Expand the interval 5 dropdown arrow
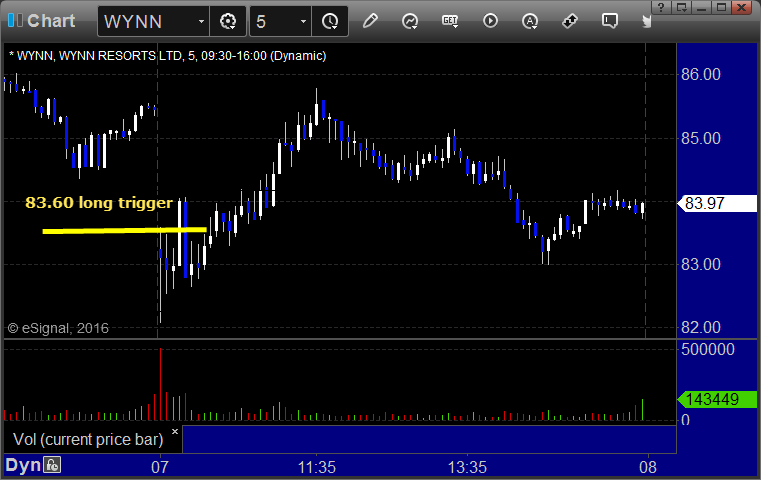Screen dimensions: 761x480 click(x=303, y=21)
